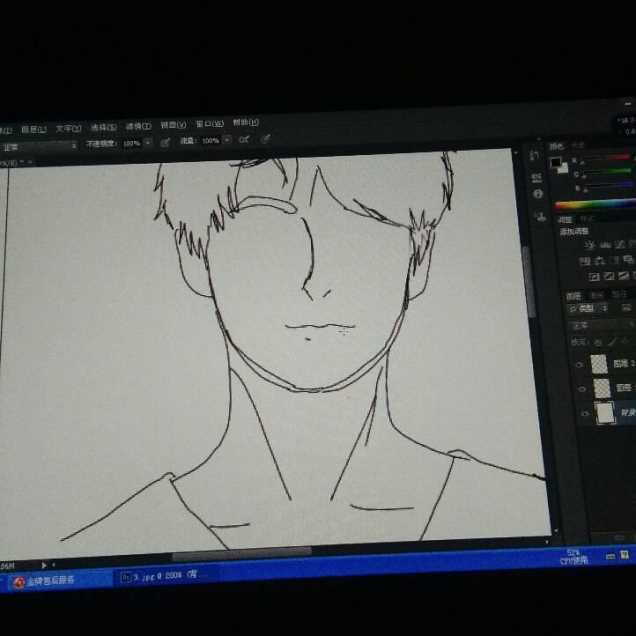
Task: Hide the 图层 2 layer eye icon
Action: tap(579, 365)
